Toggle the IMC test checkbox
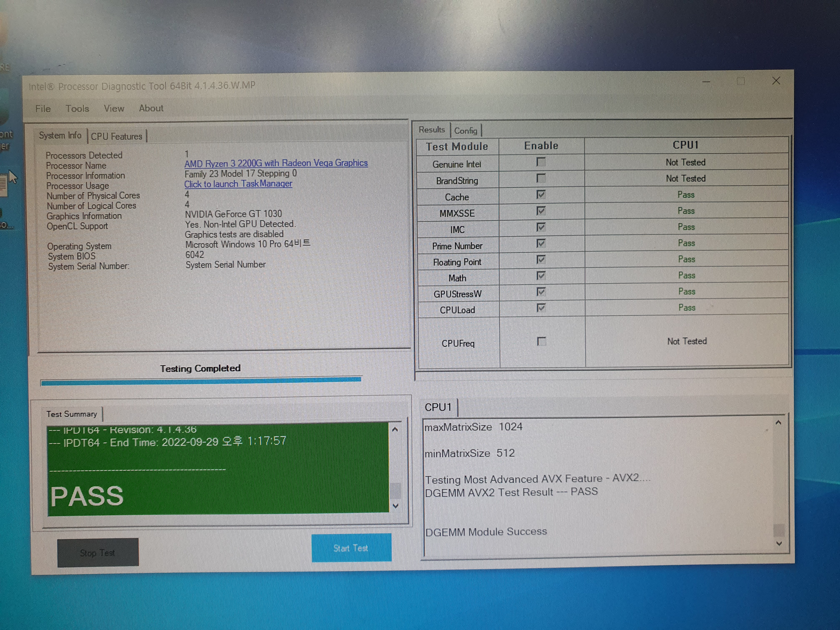 coord(541,227)
